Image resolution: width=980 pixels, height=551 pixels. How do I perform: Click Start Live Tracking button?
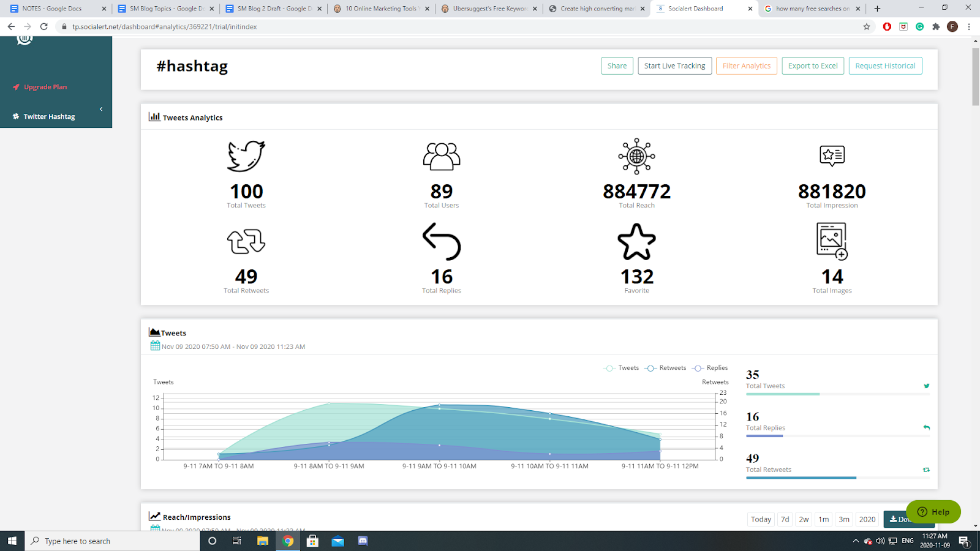coord(674,66)
